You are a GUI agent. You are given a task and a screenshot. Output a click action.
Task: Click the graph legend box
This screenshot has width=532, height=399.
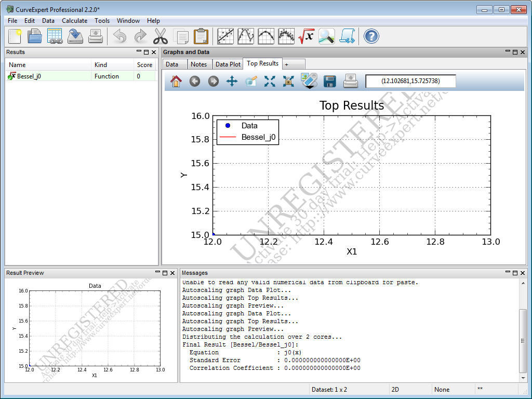248,132
